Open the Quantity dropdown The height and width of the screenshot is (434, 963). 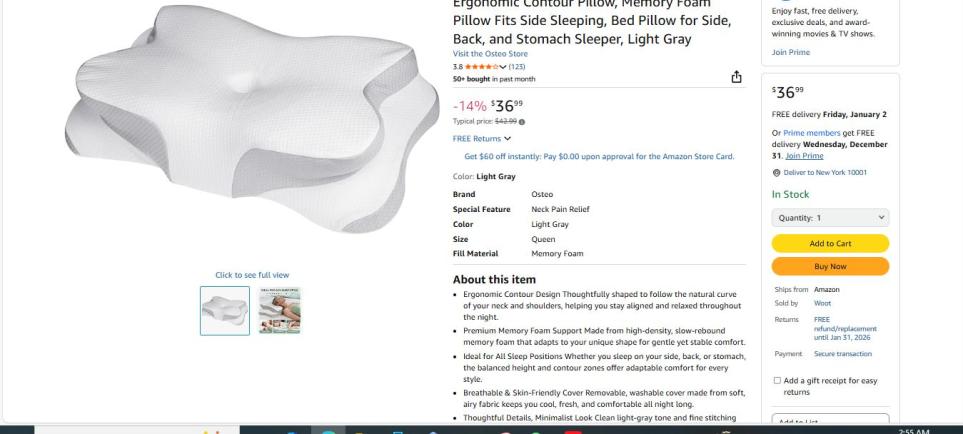[830, 217]
